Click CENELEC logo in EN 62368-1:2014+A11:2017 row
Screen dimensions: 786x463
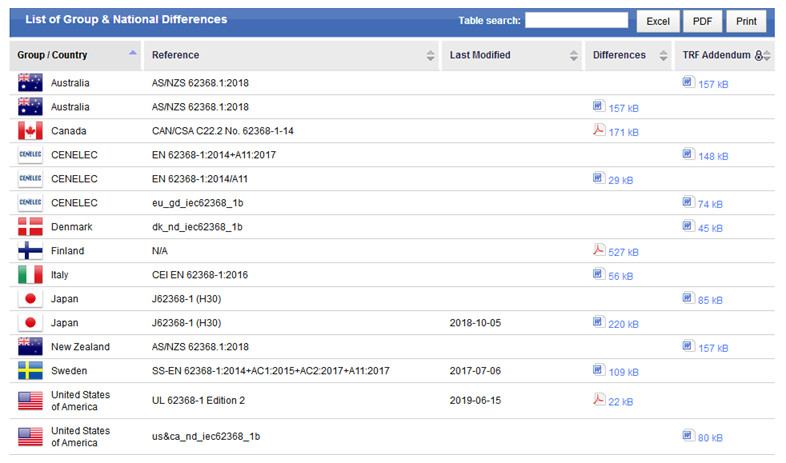click(30, 154)
